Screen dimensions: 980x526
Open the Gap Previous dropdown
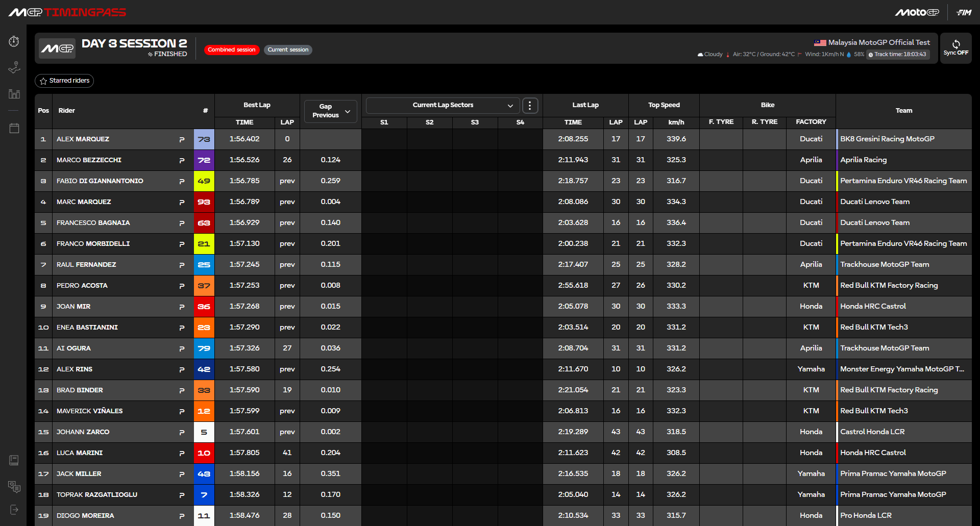click(331, 111)
